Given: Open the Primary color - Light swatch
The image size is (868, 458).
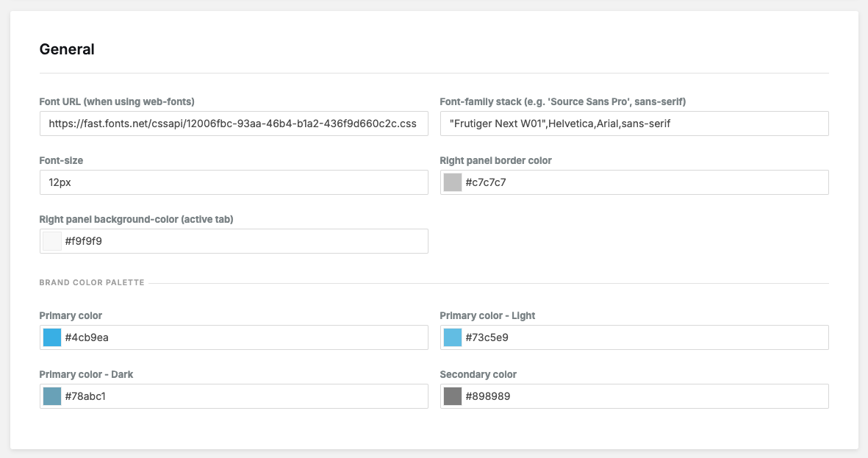Looking at the screenshot, I should 453,337.
